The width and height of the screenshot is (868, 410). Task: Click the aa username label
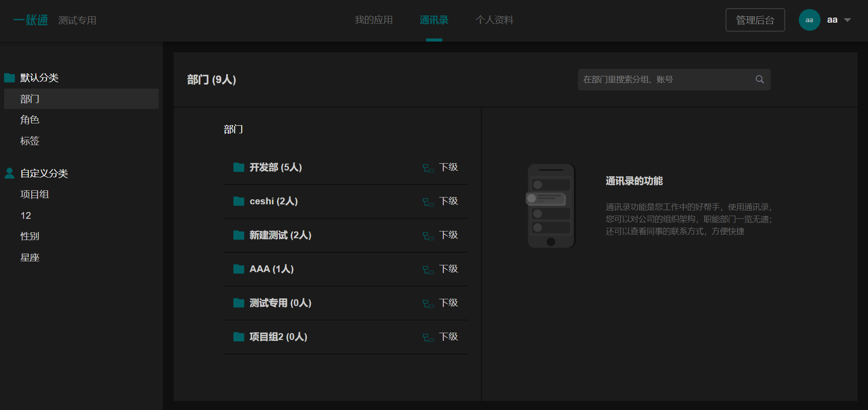pos(832,20)
